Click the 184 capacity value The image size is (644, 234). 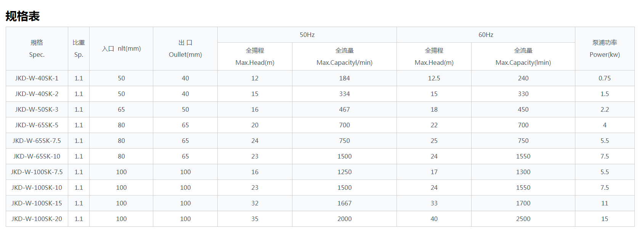[344, 78]
